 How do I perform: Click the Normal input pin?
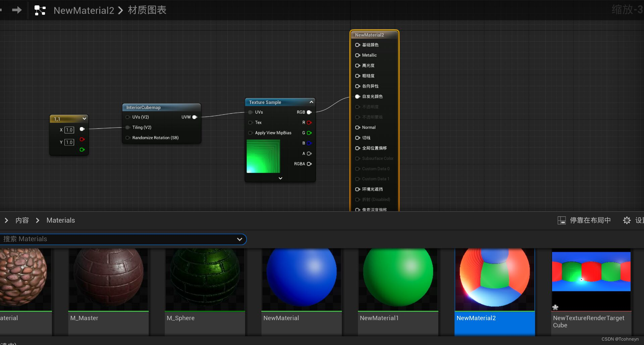click(358, 127)
